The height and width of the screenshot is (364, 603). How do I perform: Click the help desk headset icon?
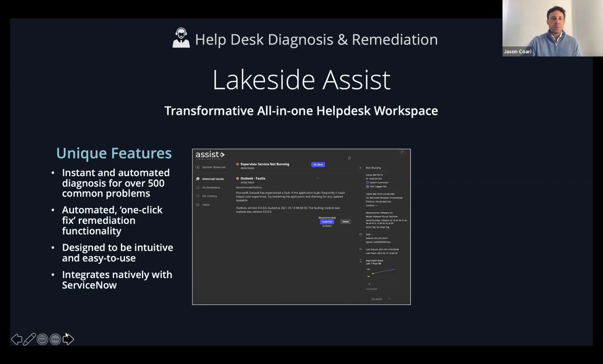tap(181, 38)
